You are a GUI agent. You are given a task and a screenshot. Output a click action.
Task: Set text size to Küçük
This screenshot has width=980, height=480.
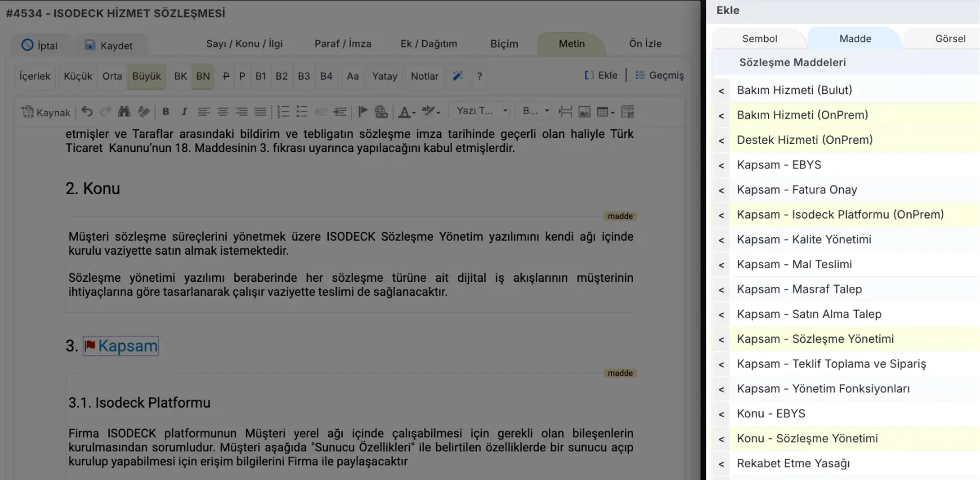[x=78, y=76]
